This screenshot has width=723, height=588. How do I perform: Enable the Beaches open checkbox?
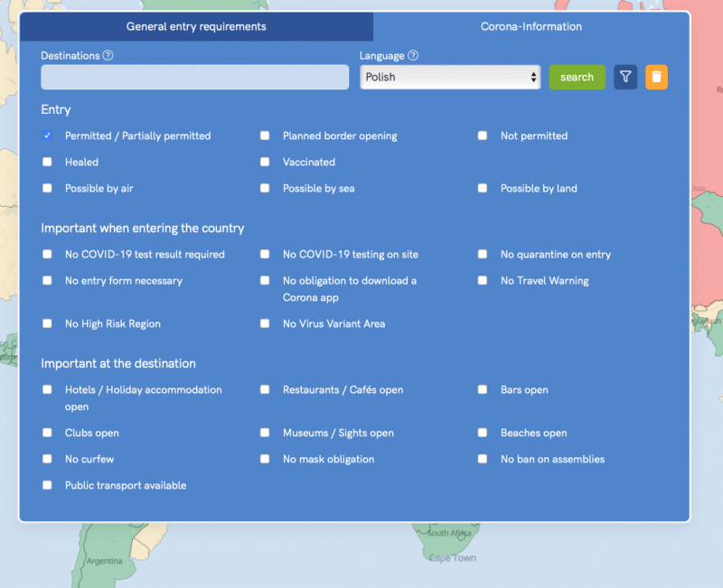pyautogui.click(x=483, y=433)
